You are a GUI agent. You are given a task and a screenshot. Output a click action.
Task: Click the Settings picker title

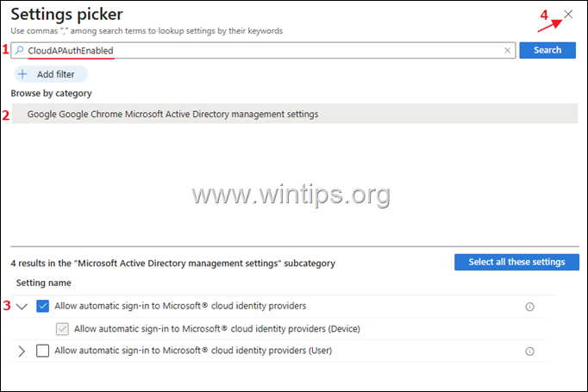[x=66, y=15]
